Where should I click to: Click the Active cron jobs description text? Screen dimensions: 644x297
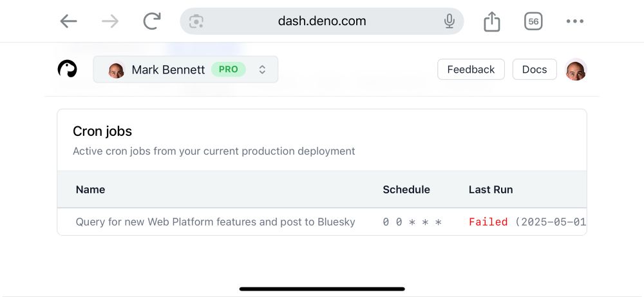[214, 151]
